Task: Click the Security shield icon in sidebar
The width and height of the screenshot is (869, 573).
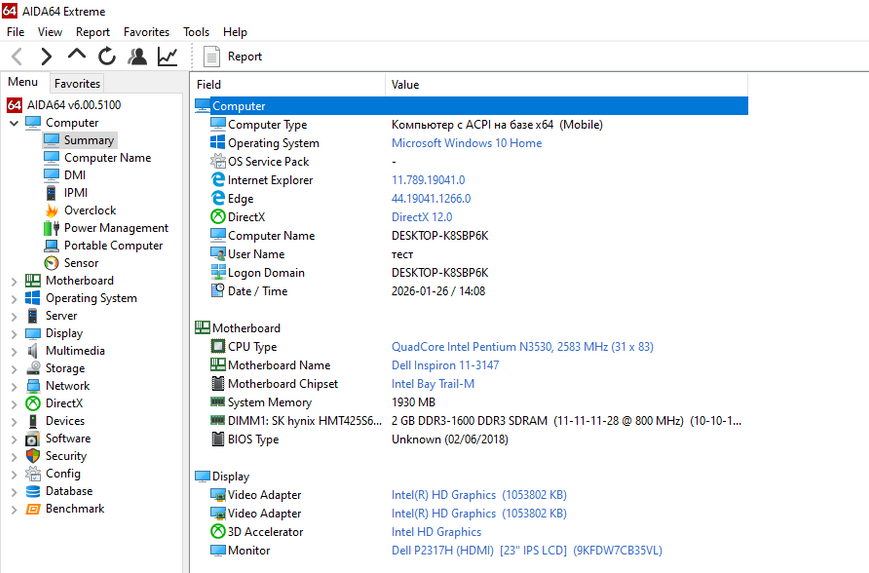Action: tap(33, 456)
